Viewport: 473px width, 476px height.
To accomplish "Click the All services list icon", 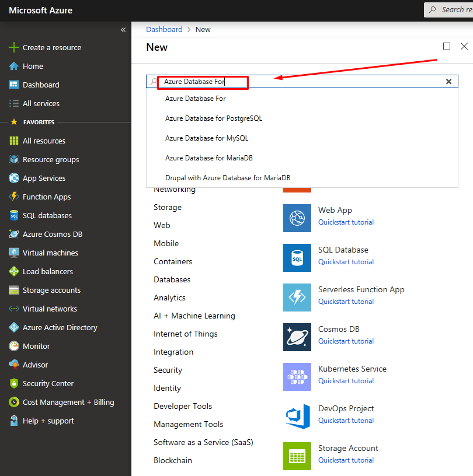I will pyautogui.click(x=14, y=103).
